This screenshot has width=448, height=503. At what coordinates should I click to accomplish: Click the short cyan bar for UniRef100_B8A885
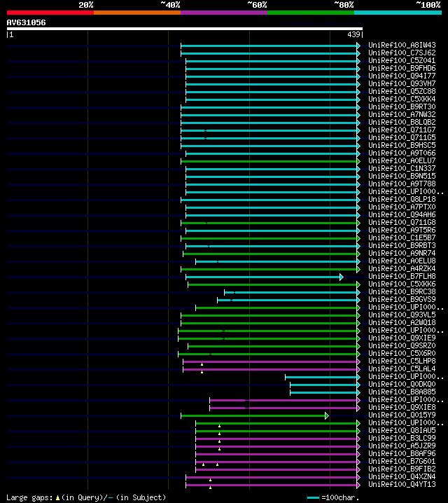pos(323,392)
